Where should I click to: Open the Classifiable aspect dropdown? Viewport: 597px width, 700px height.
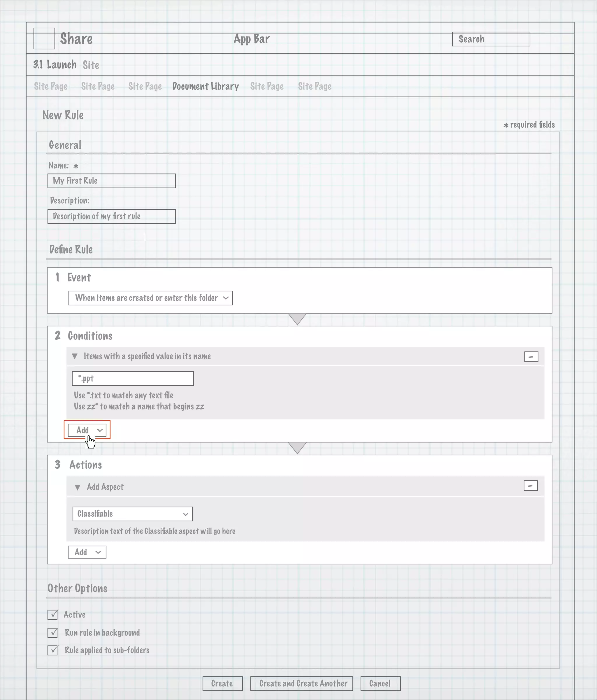pyautogui.click(x=132, y=514)
